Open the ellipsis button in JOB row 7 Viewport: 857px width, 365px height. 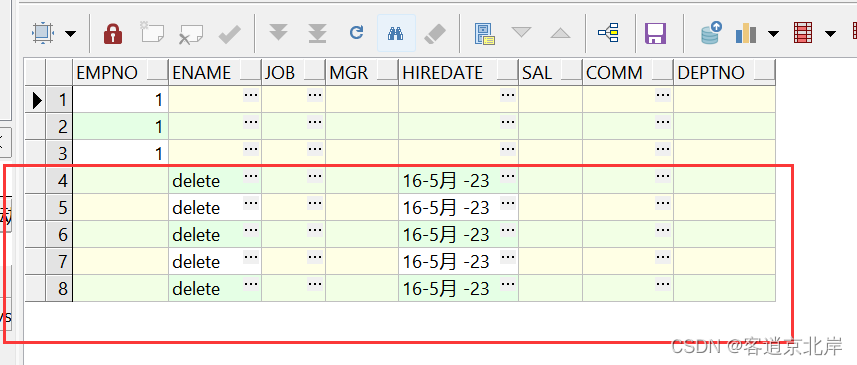click(315, 257)
